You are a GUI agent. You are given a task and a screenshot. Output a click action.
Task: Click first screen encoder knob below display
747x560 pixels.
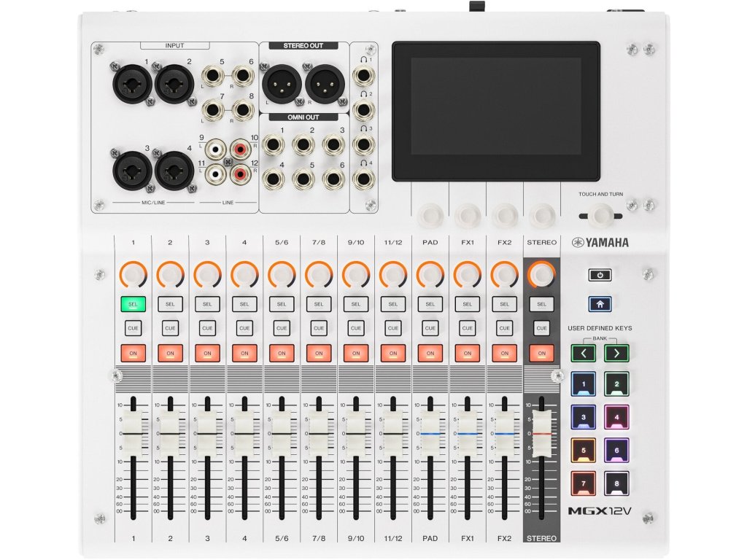click(x=430, y=216)
